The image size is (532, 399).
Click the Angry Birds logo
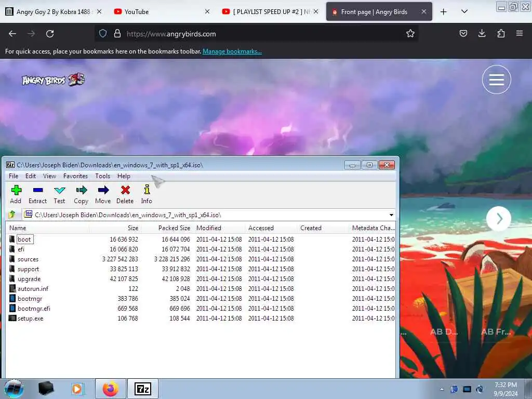(x=54, y=79)
